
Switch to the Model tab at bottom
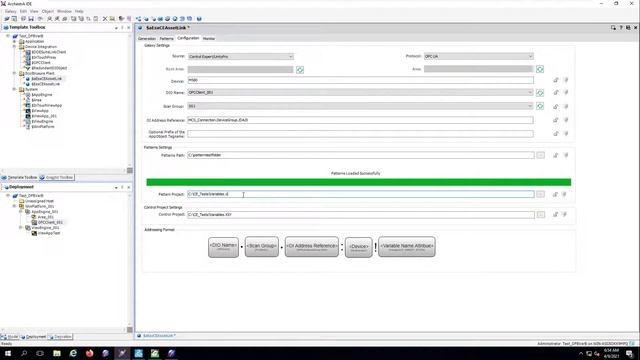(10, 337)
